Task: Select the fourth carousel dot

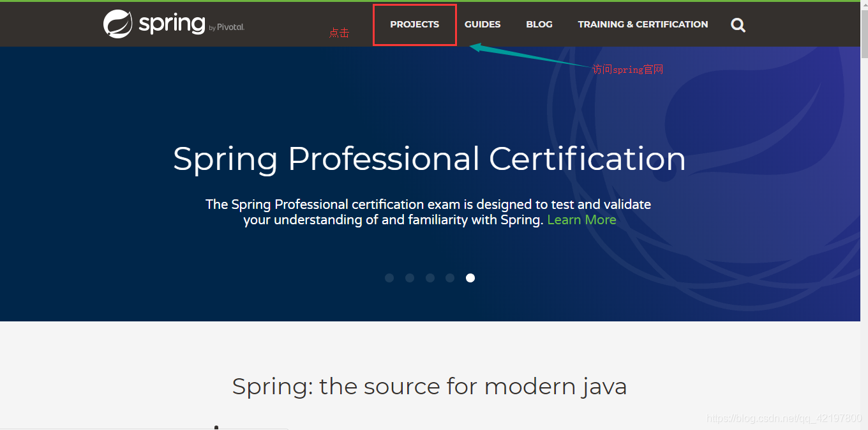Action: (450, 278)
